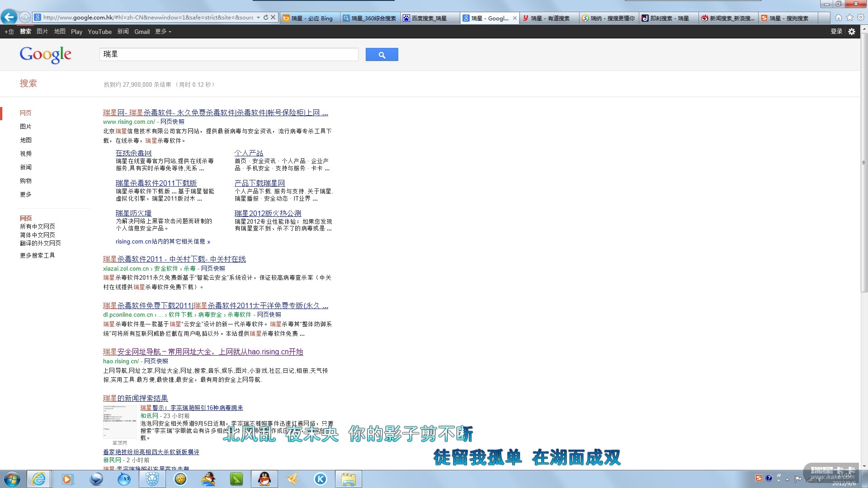868x488 pixels.
Task: Click the page vertical scrollbar thumb
Action: [x=864, y=163]
